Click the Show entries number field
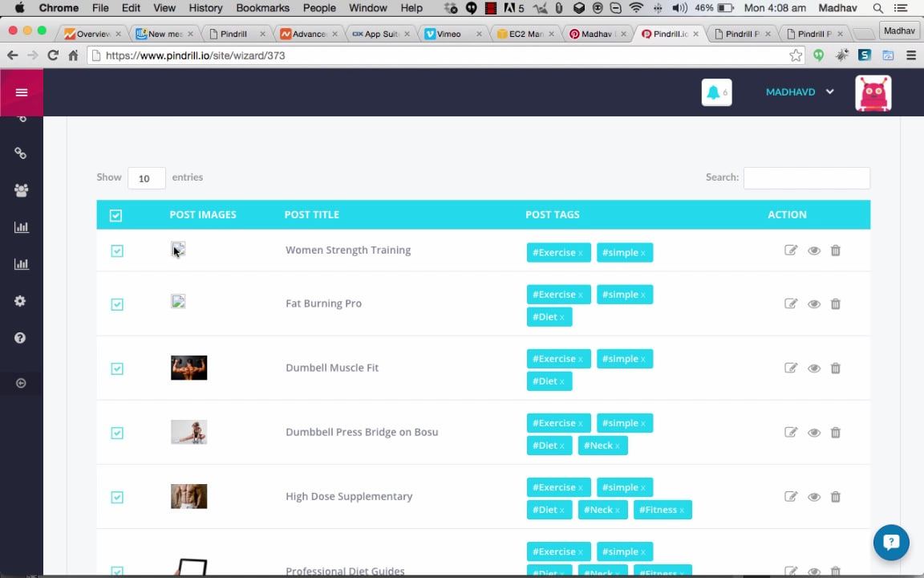Screen dimensions: 924x578 146,178
